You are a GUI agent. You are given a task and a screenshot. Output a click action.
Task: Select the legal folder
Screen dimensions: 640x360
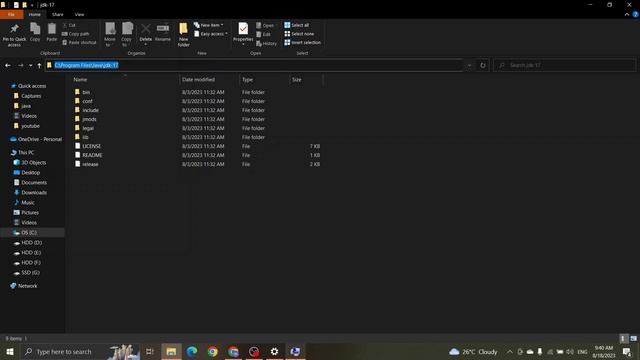coord(88,128)
